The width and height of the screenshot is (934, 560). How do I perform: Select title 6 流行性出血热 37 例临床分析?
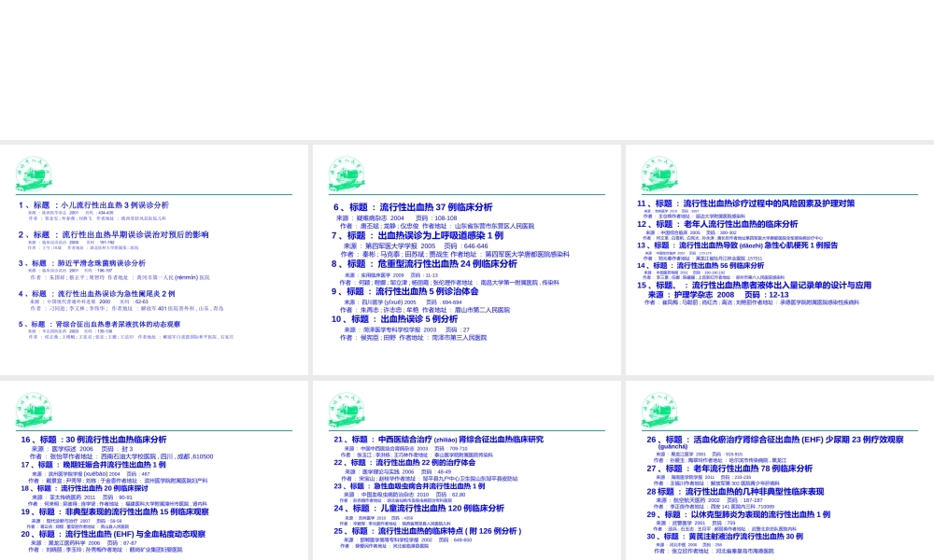coord(413,207)
